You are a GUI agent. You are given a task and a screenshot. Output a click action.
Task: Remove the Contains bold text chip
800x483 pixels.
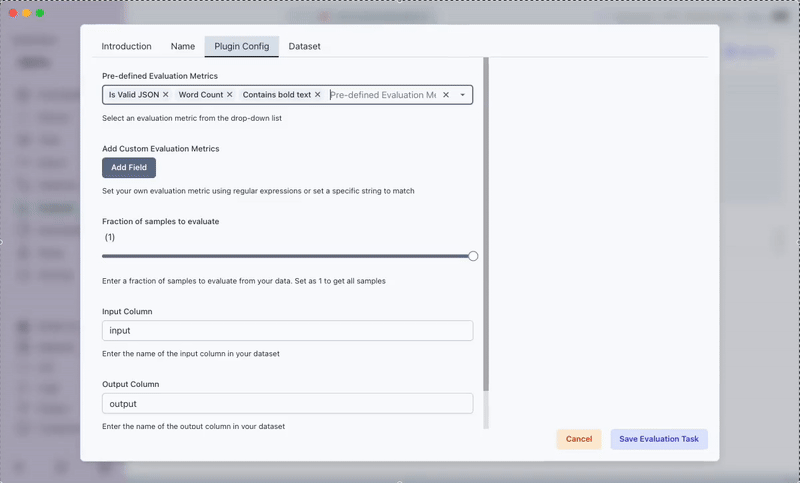click(x=318, y=95)
